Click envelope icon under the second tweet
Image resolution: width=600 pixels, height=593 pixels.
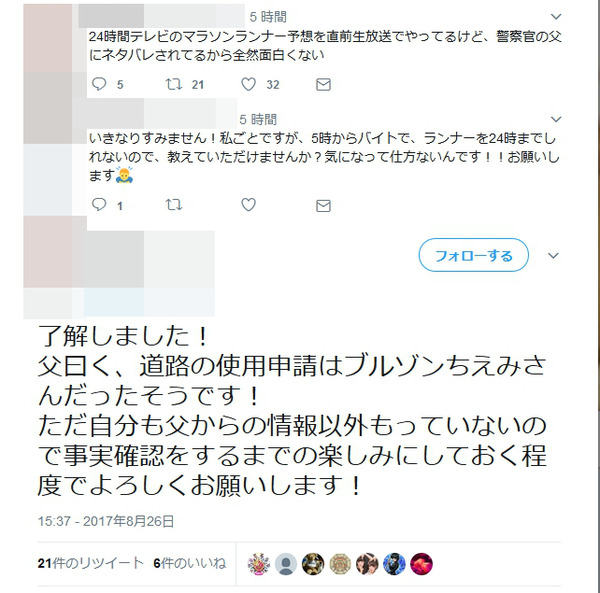click(x=323, y=206)
